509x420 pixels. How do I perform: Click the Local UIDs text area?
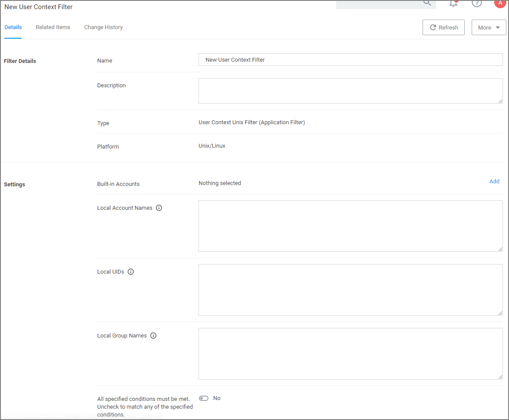coord(350,290)
